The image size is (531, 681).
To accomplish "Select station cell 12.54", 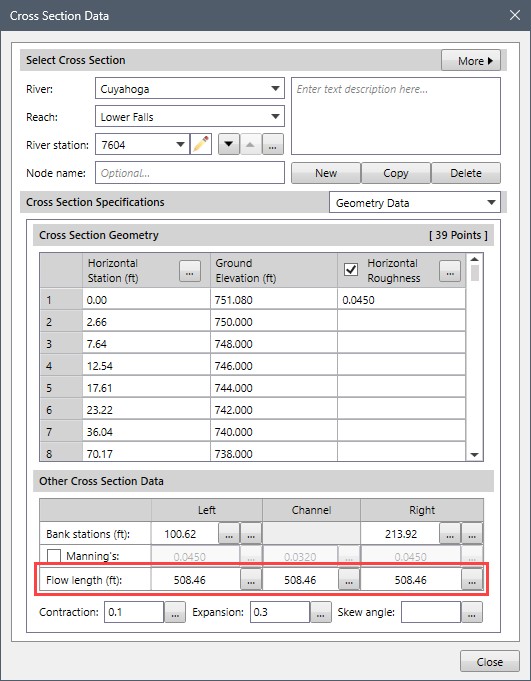I will [146, 366].
